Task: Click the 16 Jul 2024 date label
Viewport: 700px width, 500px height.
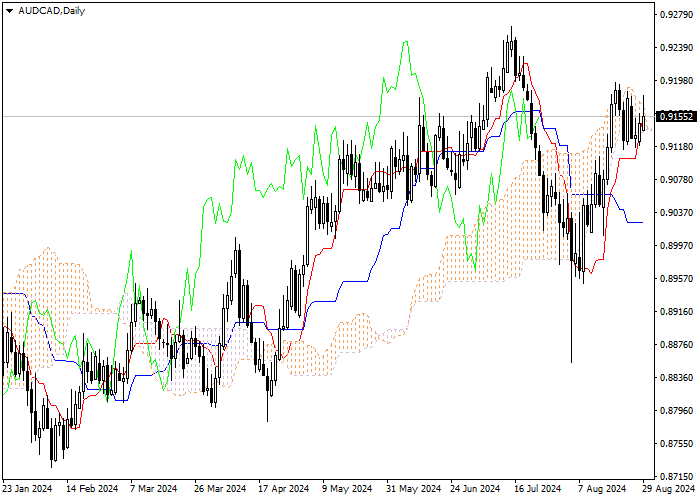Action: [538, 489]
